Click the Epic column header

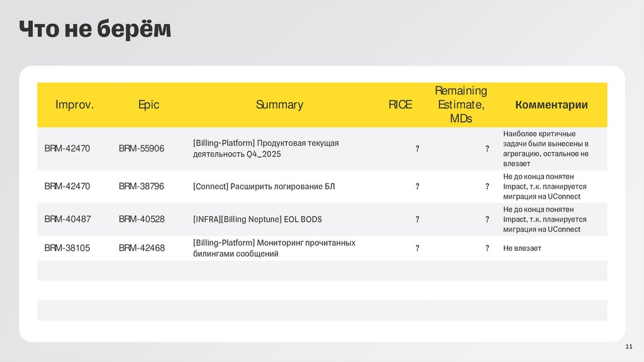coord(149,105)
